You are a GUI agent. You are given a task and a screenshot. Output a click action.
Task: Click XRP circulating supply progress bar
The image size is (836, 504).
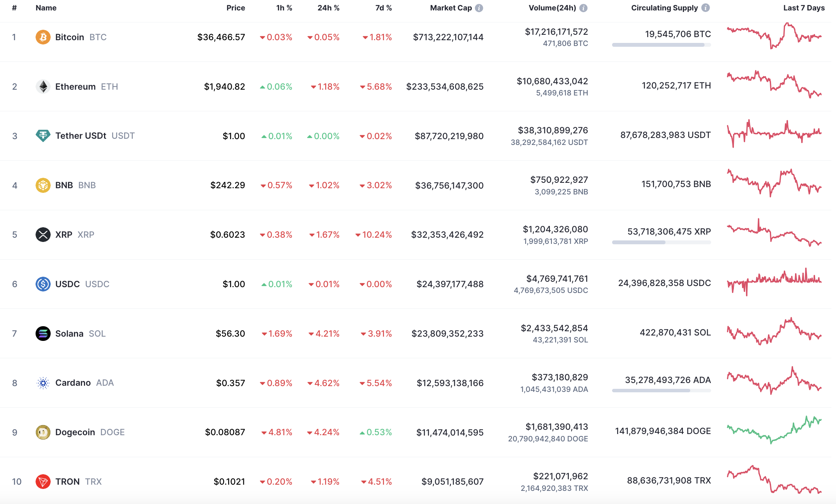(661, 242)
